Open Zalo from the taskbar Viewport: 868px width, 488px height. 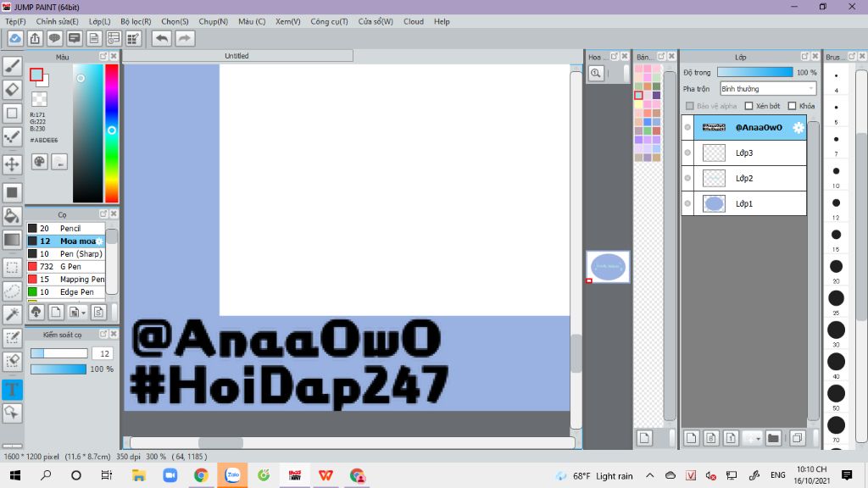[232, 475]
